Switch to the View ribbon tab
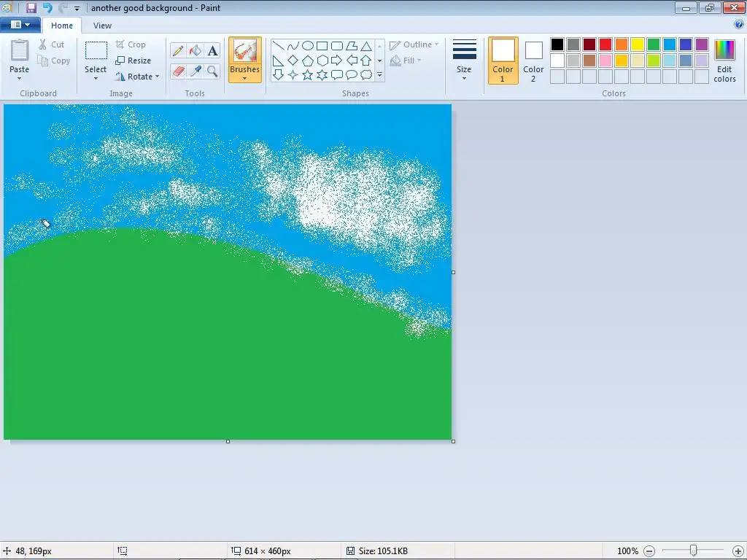 click(102, 26)
